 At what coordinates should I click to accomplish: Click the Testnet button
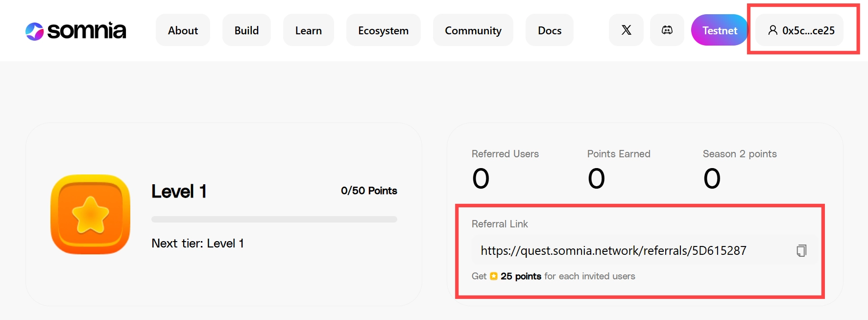719,30
